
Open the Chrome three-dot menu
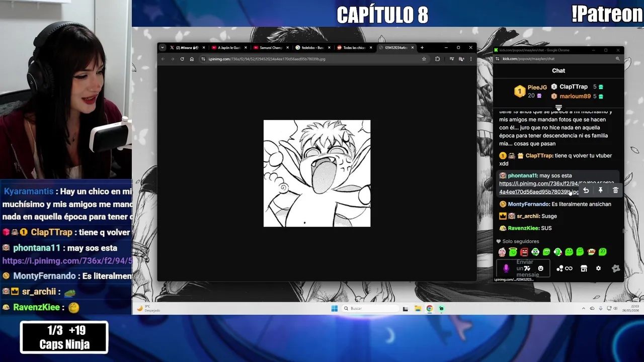(x=471, y=59)
